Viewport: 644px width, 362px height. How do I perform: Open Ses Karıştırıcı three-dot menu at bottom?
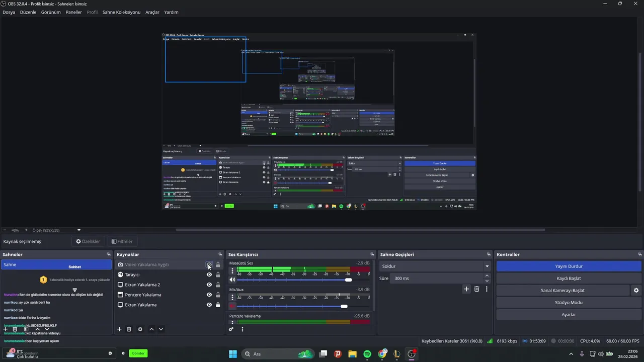(243, 329)
